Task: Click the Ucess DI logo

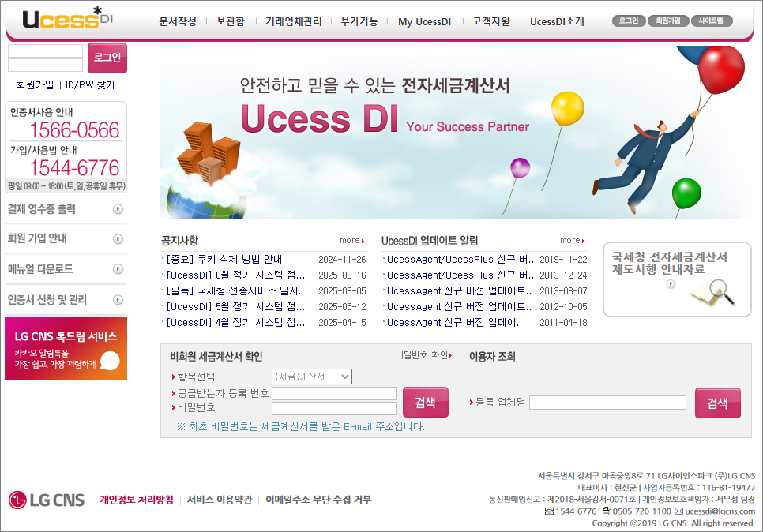Action: (x=67, y=18)
